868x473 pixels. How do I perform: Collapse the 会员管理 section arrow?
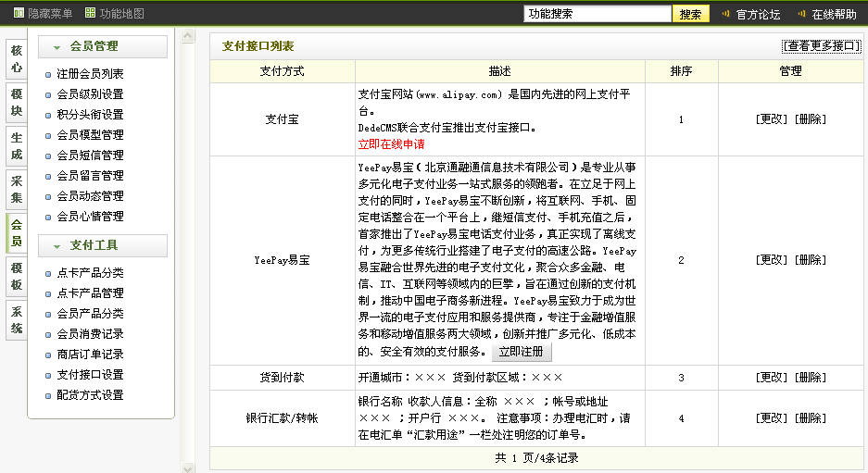coord(57,47)
